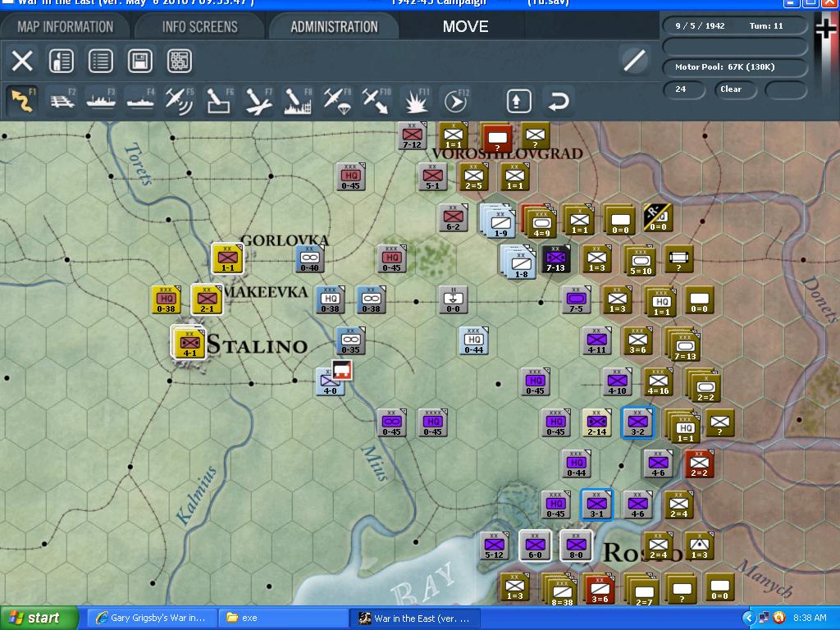Screen dimensions: 840x630
Task: Select the yellow HQ 0-38 counter
Action: [x=166, y=299]
